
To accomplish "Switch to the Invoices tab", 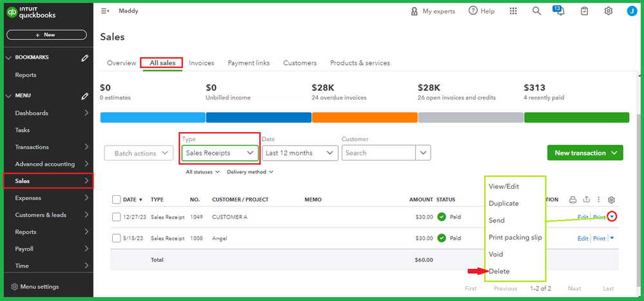I will coord(202,63).
